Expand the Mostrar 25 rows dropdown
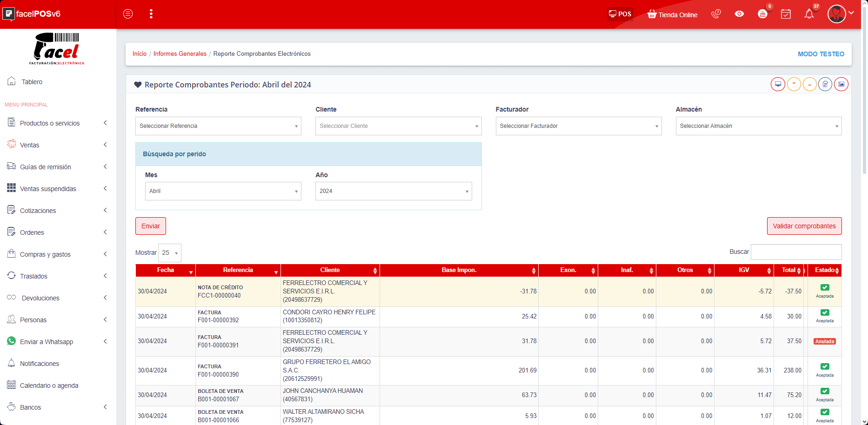This screenshot has height=425, width=868. pos(170,253)
